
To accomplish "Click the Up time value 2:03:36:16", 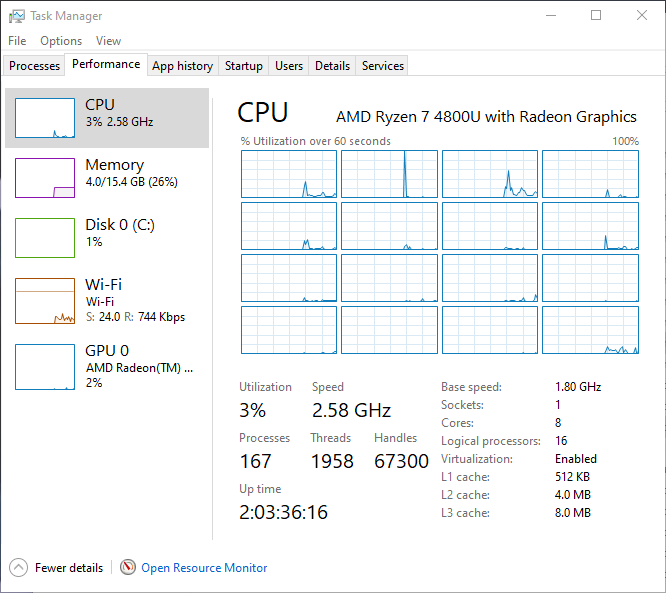I will point(283,512).
